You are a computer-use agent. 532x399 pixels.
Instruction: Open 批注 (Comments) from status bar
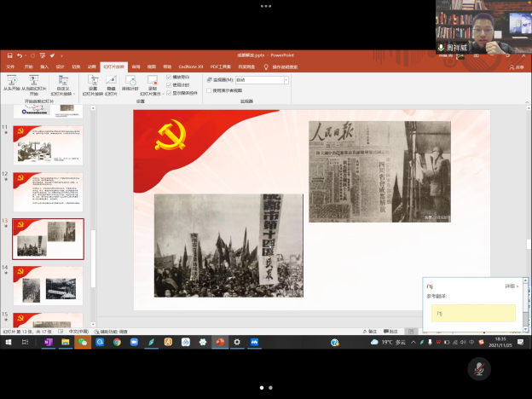tap(390, 332)
